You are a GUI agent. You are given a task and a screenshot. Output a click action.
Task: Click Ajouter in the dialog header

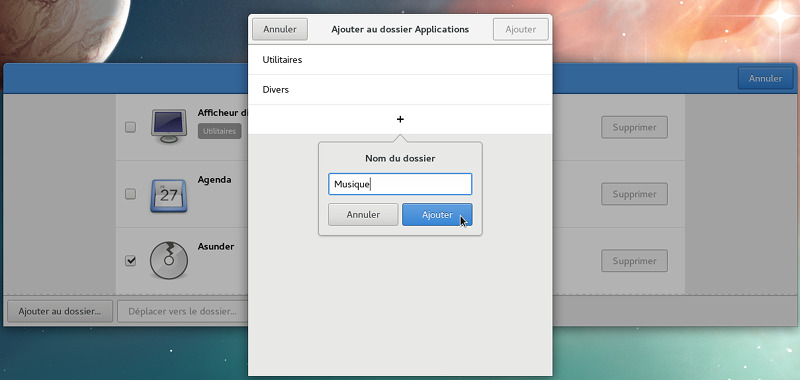point(520,30)
